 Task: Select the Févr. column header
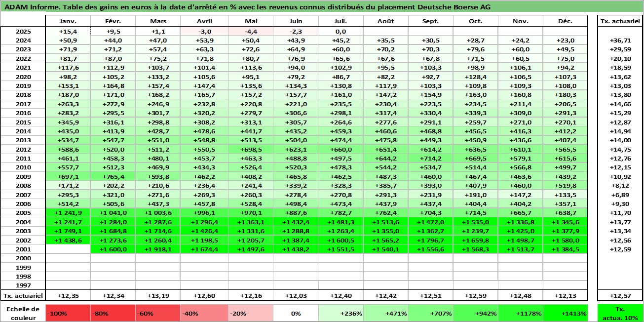click(113, 21)
